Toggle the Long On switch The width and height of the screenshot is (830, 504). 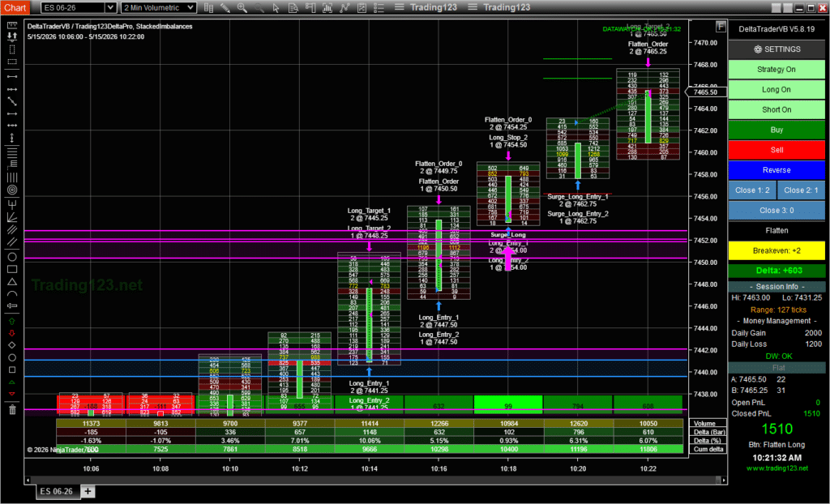(x=777, y=89)
